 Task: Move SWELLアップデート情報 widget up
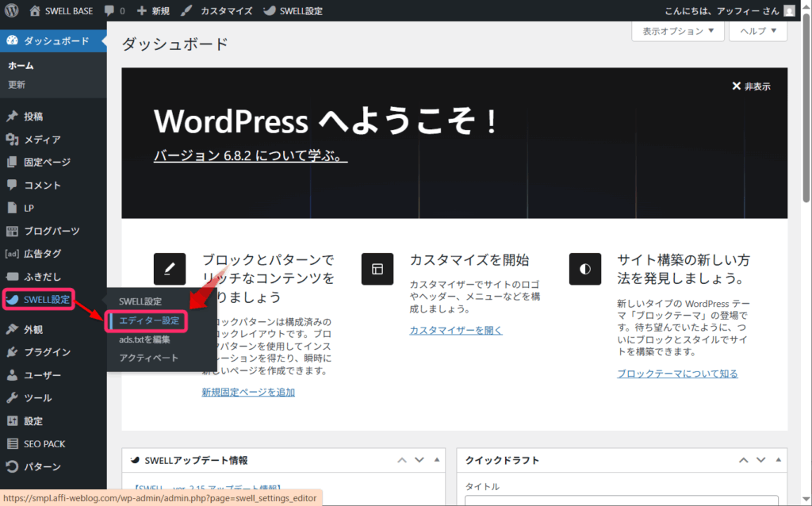402,460
